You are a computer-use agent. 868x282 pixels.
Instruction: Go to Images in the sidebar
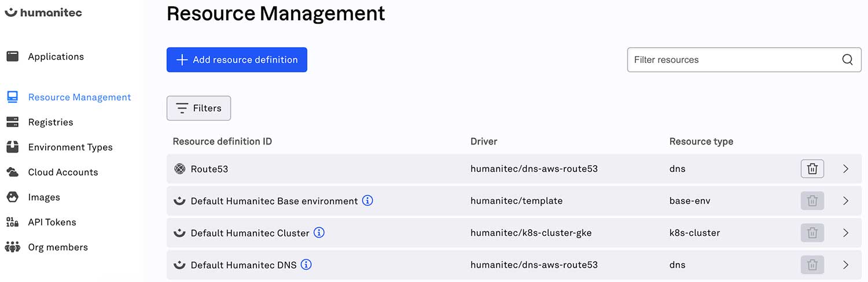[44, 197]
